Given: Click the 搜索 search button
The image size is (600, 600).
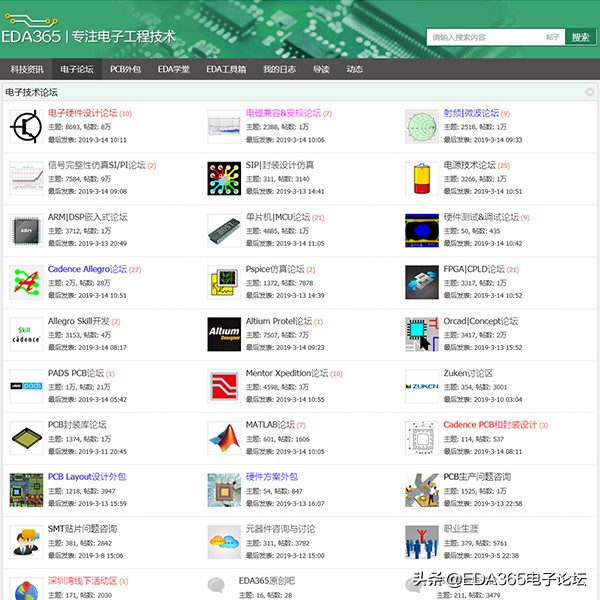Looking at the screenshot, I should [580, 37].
